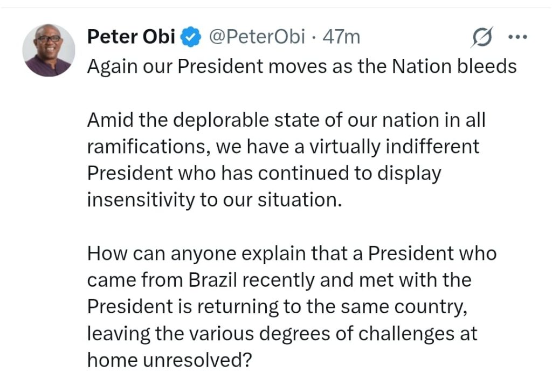Click the word "Brazil" in the tweet
Screen dimensions: 552x392
tap(212, 280)
